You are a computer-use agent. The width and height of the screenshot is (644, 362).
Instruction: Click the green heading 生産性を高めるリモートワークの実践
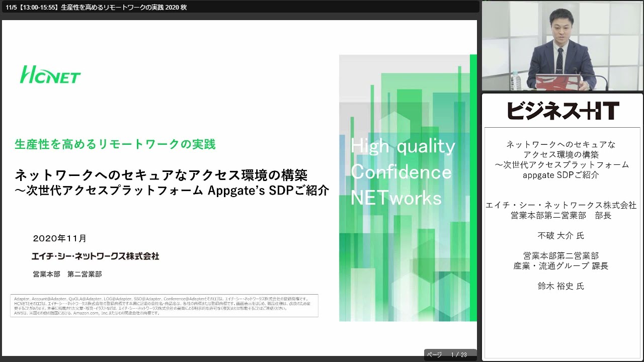click(x=115, y=144)
